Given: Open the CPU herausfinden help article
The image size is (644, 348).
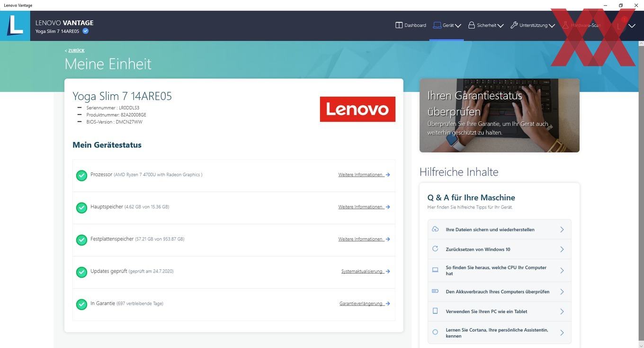Looking at the screenshot, I should tap(500, 270).
